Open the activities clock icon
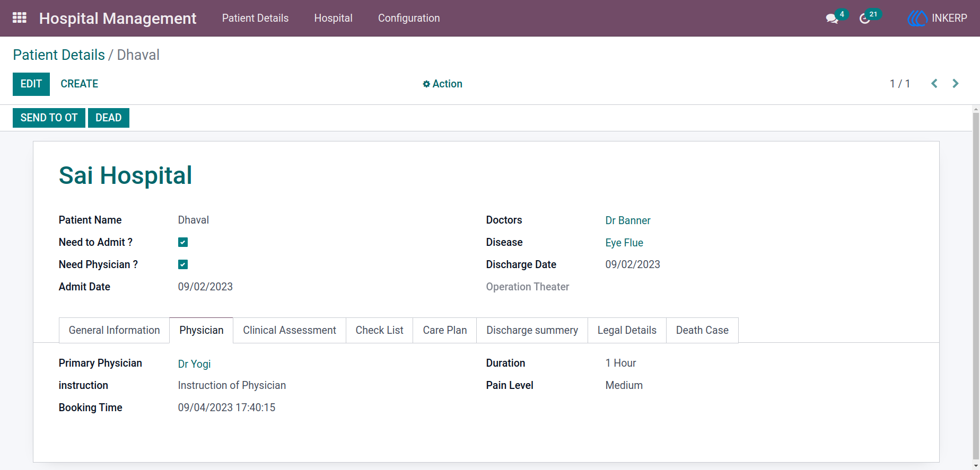Viewport: 980px width, 470px height. pos(865,19)
